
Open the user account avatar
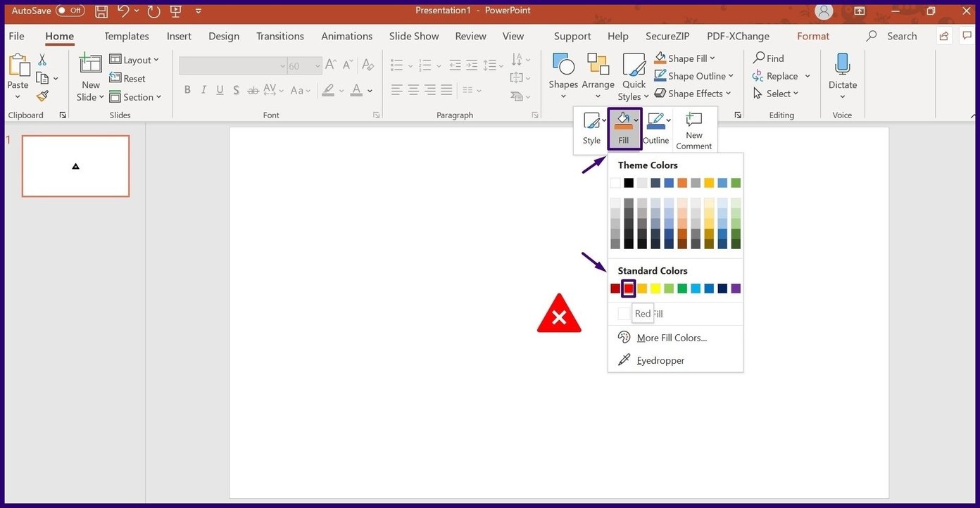click(x=824, y=11)
